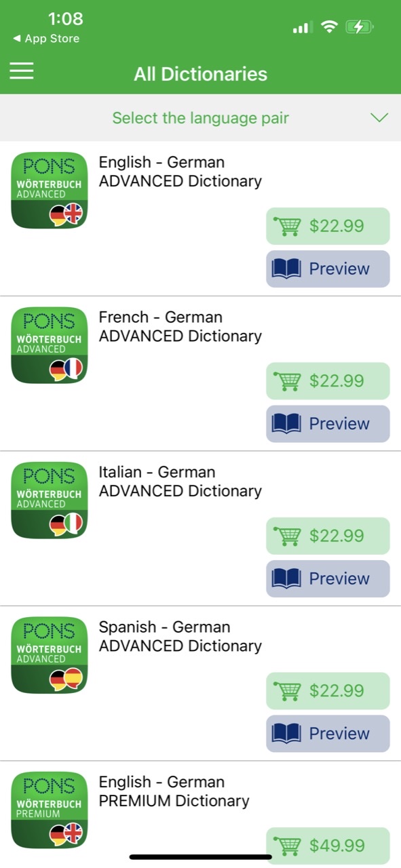This screenshot has height=868, width=401.
Task: Tap the English - German PREMIUM dictionary icon
Action: click(50, 810)
